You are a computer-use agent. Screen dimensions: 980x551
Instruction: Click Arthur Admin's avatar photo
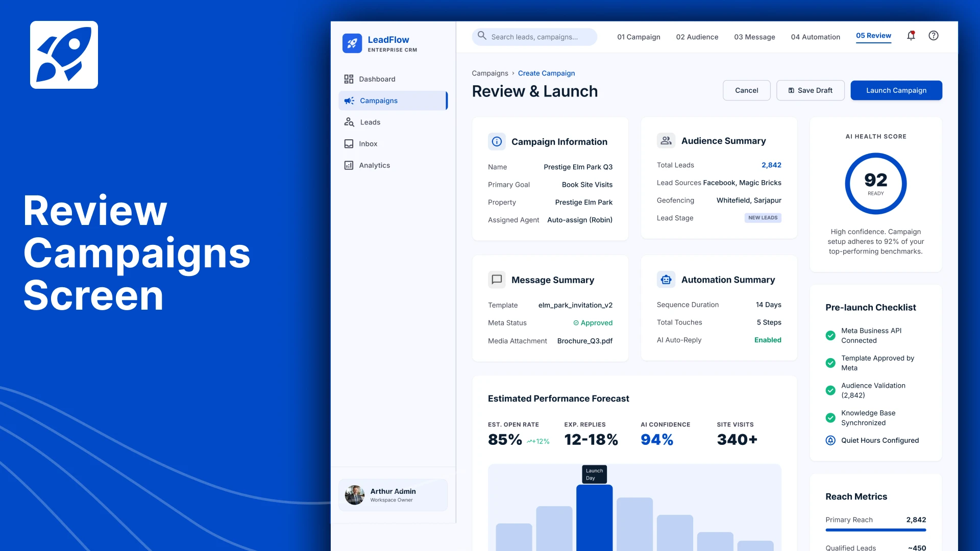(x=354, y=495)
